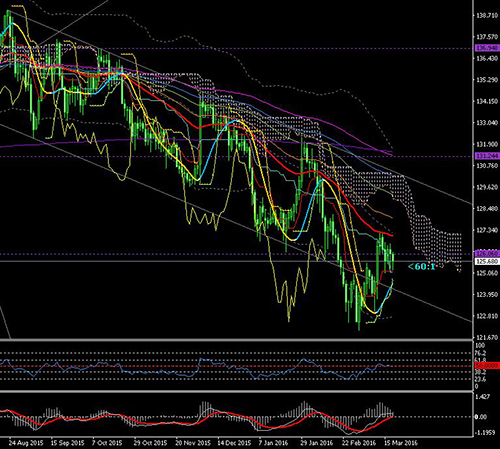Select the 0.00 MACD axis label
The height and width of the screenshot is (449, 500).
(x=481, y=417)
